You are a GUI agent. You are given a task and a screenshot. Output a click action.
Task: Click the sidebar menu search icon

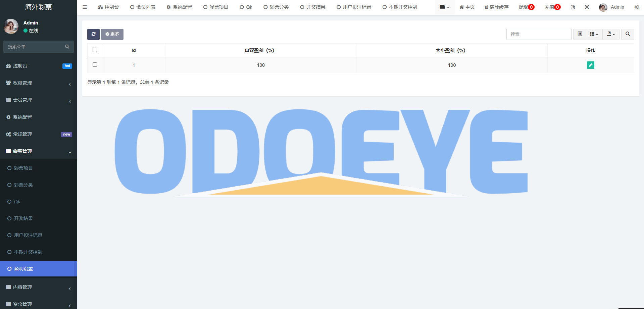tap(67, 47)
